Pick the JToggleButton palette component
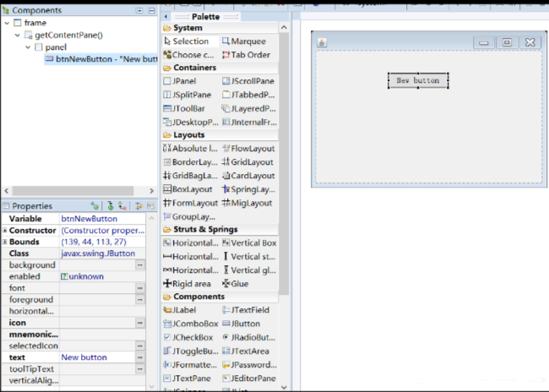The width and height of the screenshot is (549, 392). [x=191, y=351]
